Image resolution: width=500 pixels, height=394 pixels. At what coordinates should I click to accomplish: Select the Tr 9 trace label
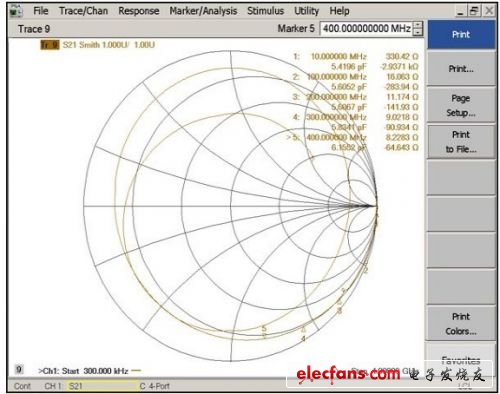click(x=50, y=45)
